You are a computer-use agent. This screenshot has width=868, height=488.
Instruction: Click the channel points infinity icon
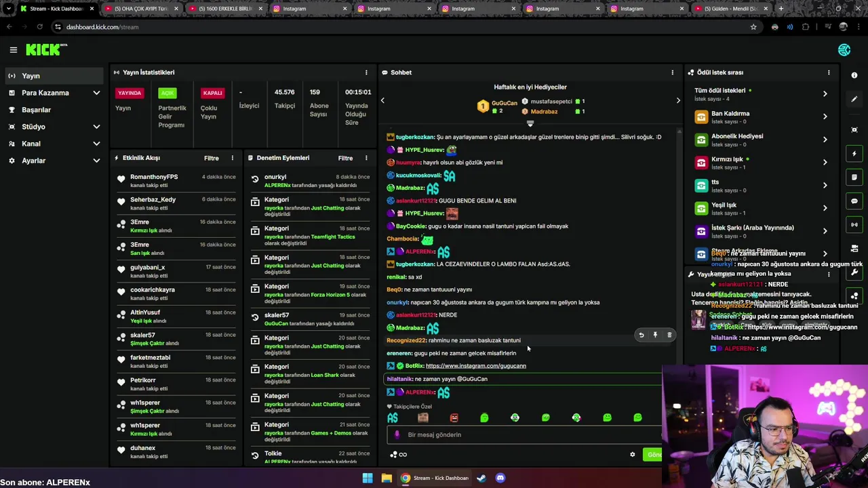(399, 455)
